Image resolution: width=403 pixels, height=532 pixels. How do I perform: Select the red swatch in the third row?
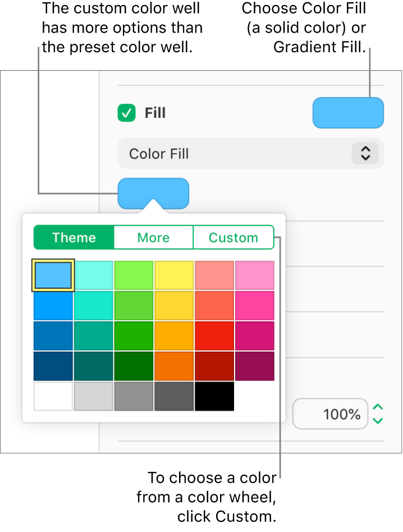(214, 336)
